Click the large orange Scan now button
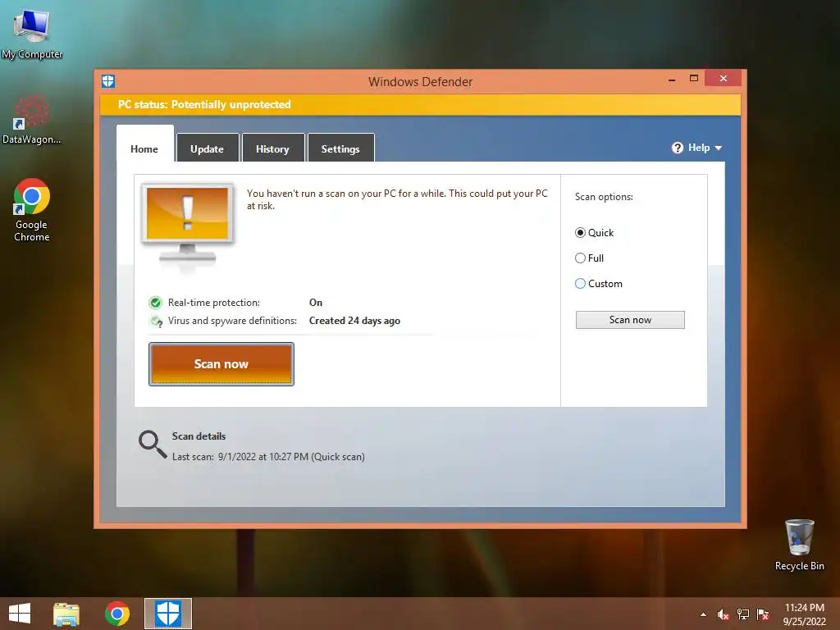840x630 pixels. (221, 364)
